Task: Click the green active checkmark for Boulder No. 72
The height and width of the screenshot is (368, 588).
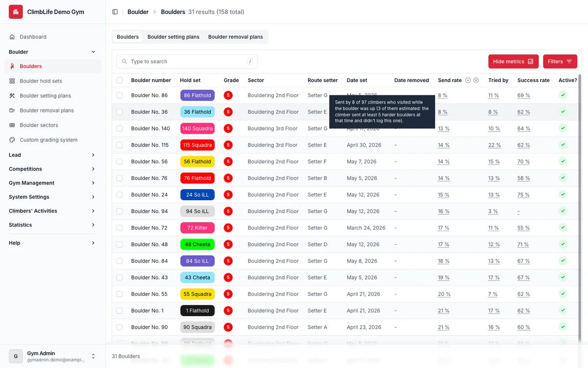Action: coord(563,228)
